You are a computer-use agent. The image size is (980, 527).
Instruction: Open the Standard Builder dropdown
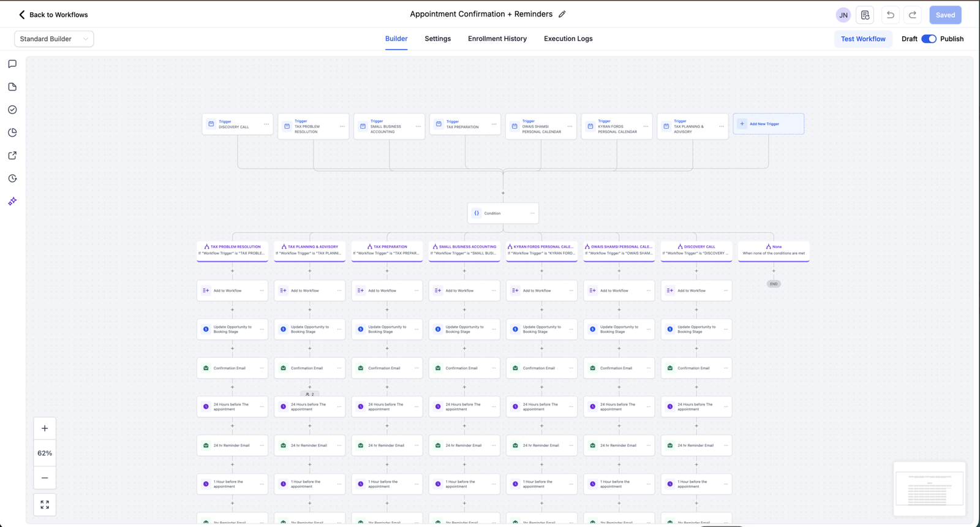[54, 39]
